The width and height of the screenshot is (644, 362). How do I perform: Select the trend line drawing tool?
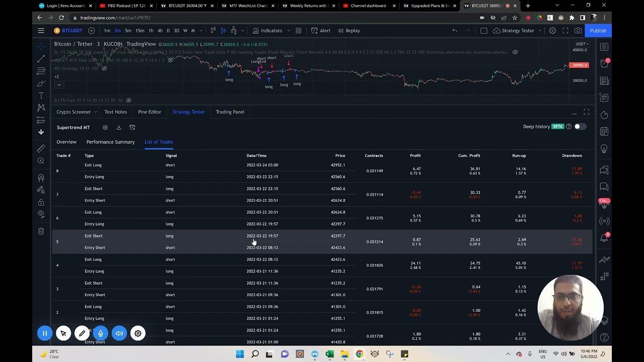pos(41,59)
